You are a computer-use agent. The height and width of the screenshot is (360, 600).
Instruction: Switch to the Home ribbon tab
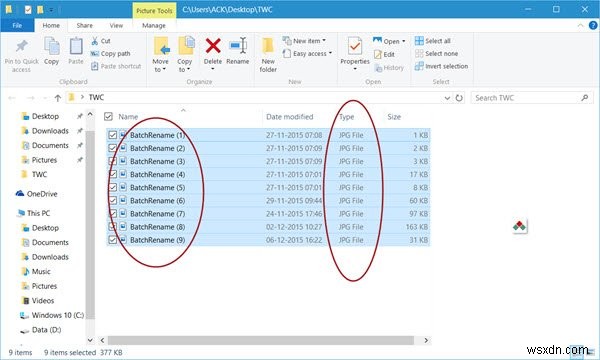[51, 26]
